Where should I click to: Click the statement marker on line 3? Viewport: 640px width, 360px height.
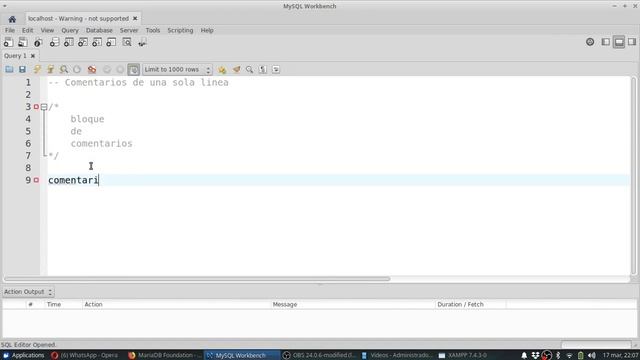tap(36, 107)
